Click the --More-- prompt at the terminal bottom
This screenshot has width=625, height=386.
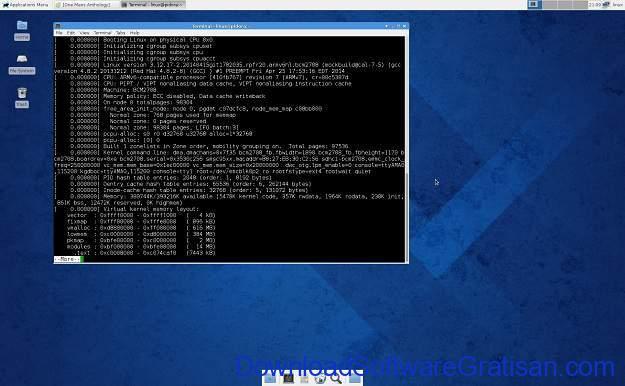(x=67, y=259)
